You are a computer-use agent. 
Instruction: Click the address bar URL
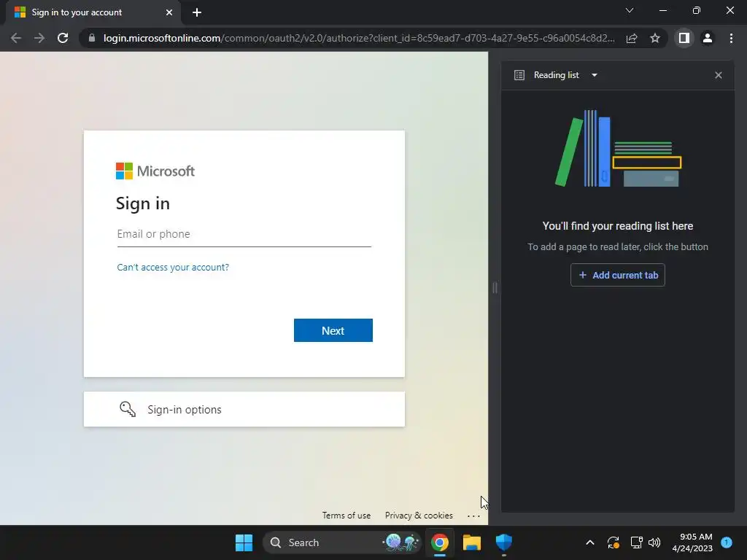pyautogui.click(x=359, y=38)
